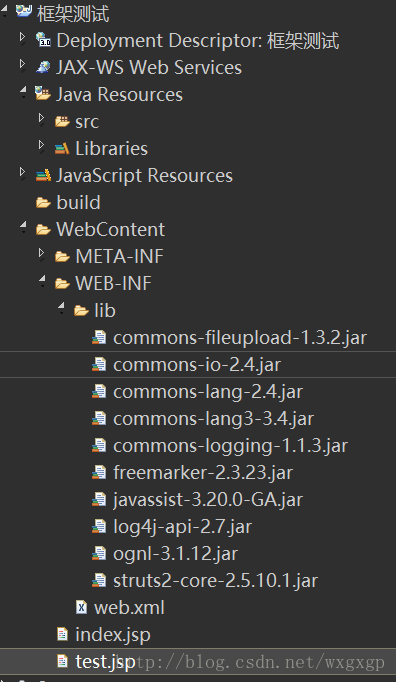
Task: Expand the JavaScript Resources node
Action: coord(23,172)
